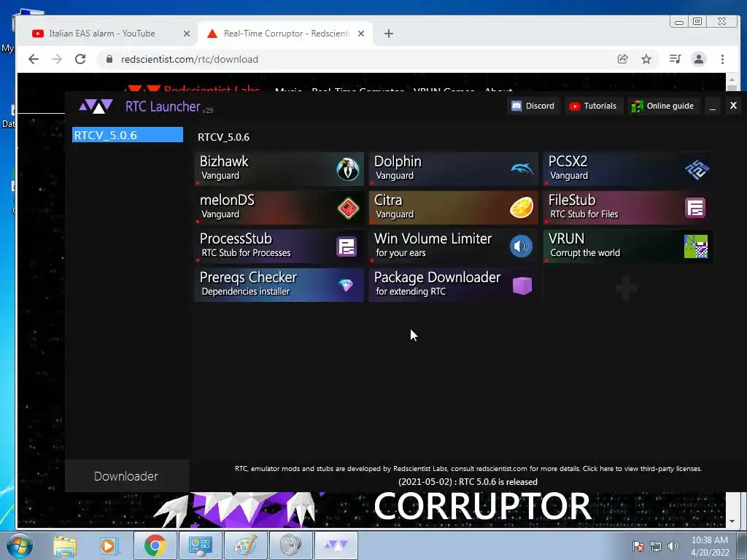Select the Dolphin Vanguard title text
Screen dimensions: 747x560
pos(398,161)
